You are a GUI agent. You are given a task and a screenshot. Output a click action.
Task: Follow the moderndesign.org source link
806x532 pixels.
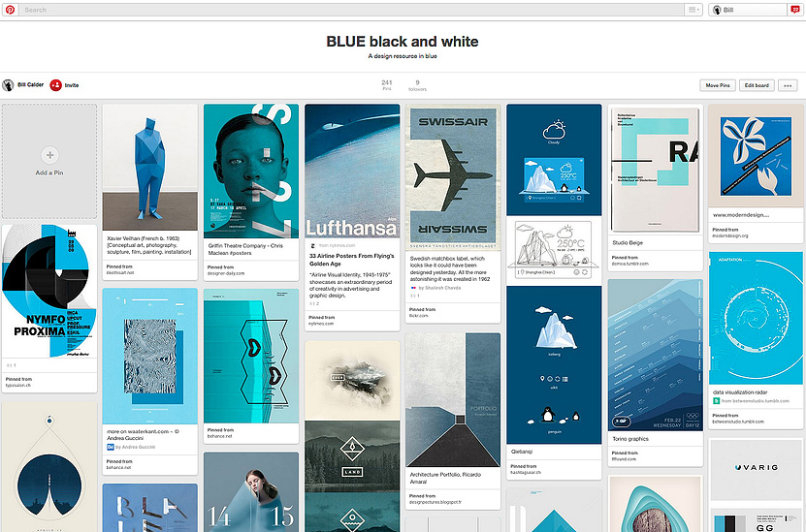point(730,235)
